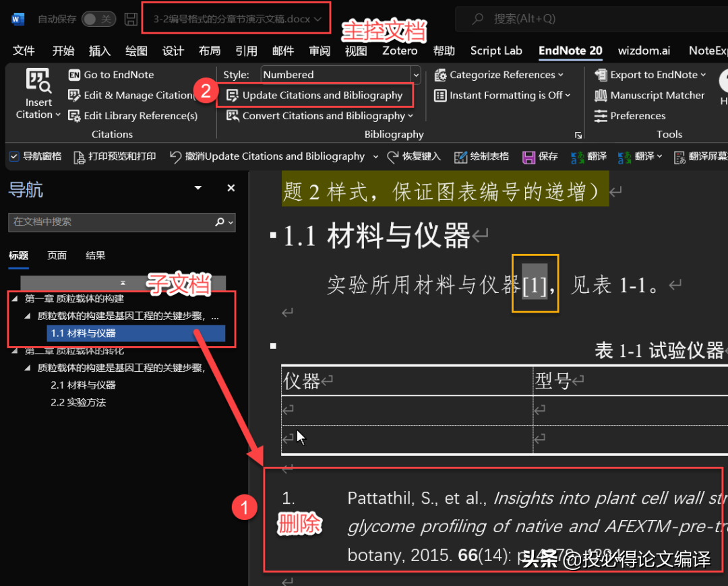Switch to the 布局 tab
The image size is (728, 586).
[210, 51]
